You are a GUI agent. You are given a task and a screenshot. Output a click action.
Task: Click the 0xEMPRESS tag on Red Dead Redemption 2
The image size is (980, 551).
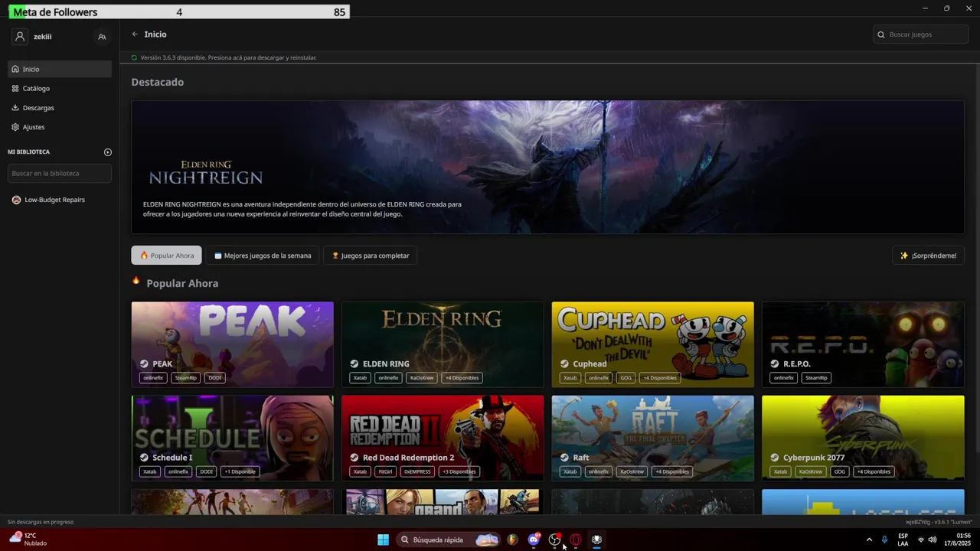(x=417, y=471)
